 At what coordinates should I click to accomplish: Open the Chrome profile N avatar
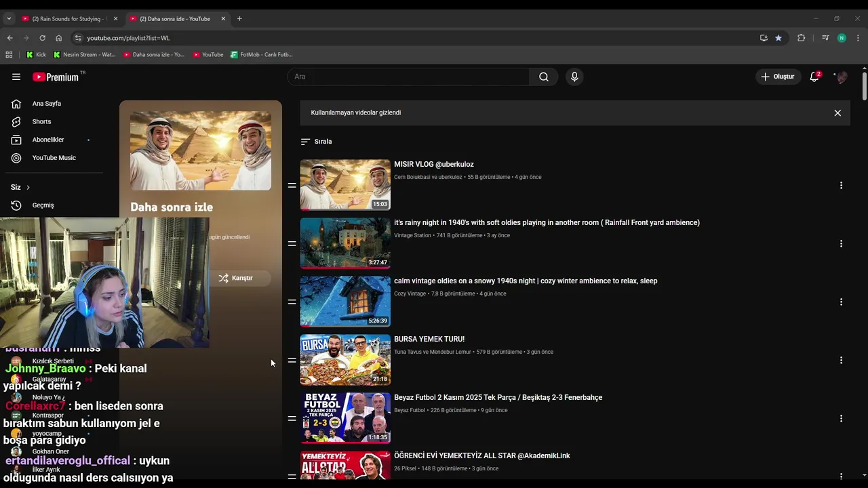pyautogui.click(x=842, y=38)
